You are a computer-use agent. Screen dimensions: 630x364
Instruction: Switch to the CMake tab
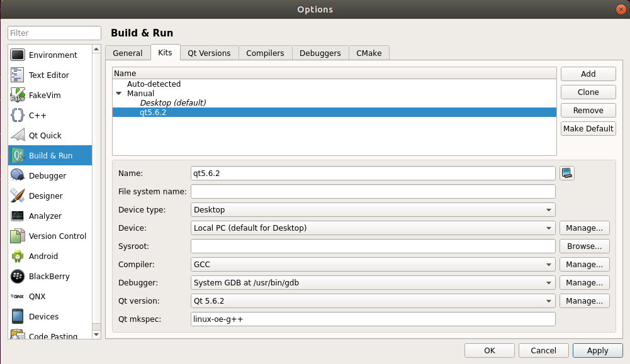[x=369, y=53]
